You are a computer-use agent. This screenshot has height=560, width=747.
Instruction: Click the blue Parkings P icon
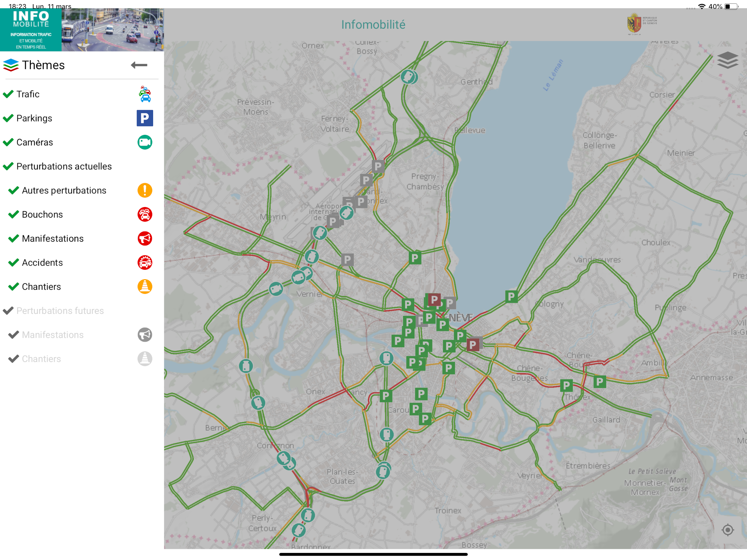coord(145,118)
